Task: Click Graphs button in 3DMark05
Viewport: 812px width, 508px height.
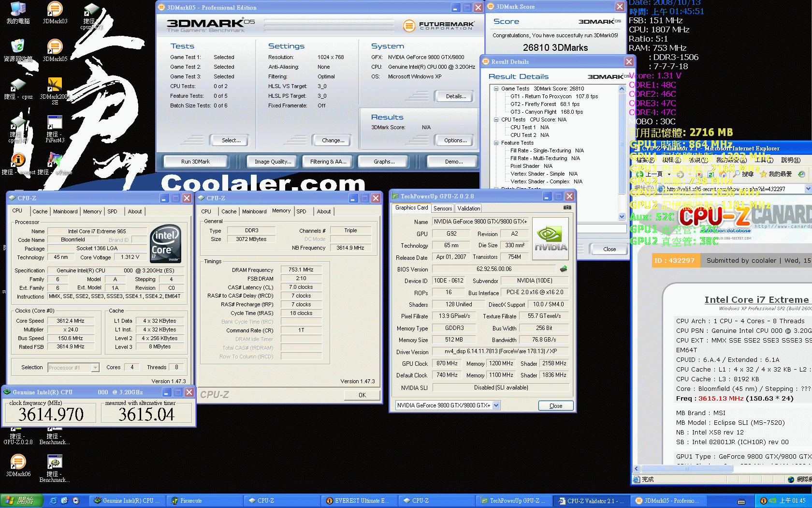Action: (384, 162)
